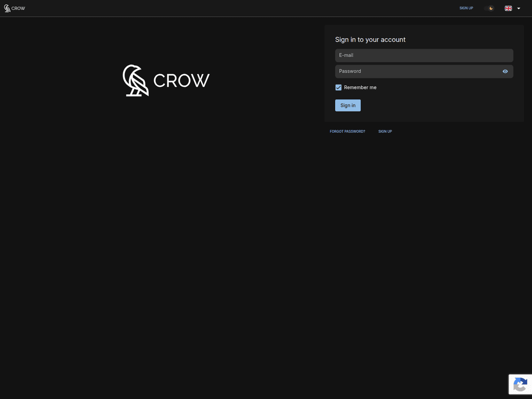Focus the Password input field
Viewport: 532px width, 399px height.
point(424,71)
